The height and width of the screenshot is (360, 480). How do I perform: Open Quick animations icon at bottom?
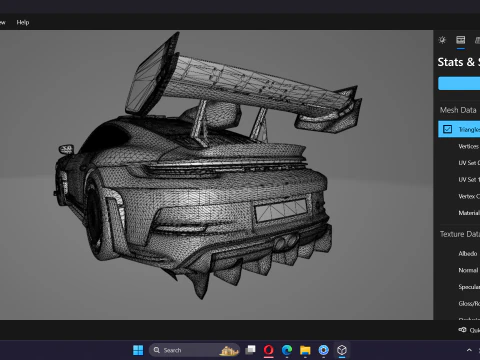(x=462, y=330)
